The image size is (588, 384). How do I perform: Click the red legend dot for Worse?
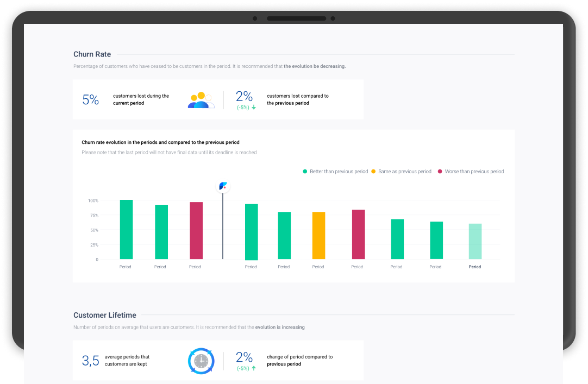point(440,172)
